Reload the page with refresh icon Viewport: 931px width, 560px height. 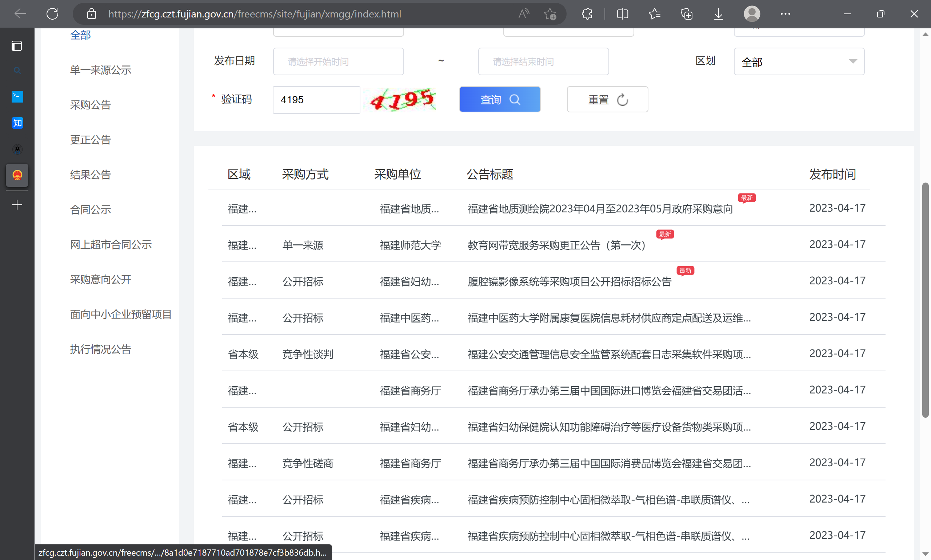tap(52, 14)
